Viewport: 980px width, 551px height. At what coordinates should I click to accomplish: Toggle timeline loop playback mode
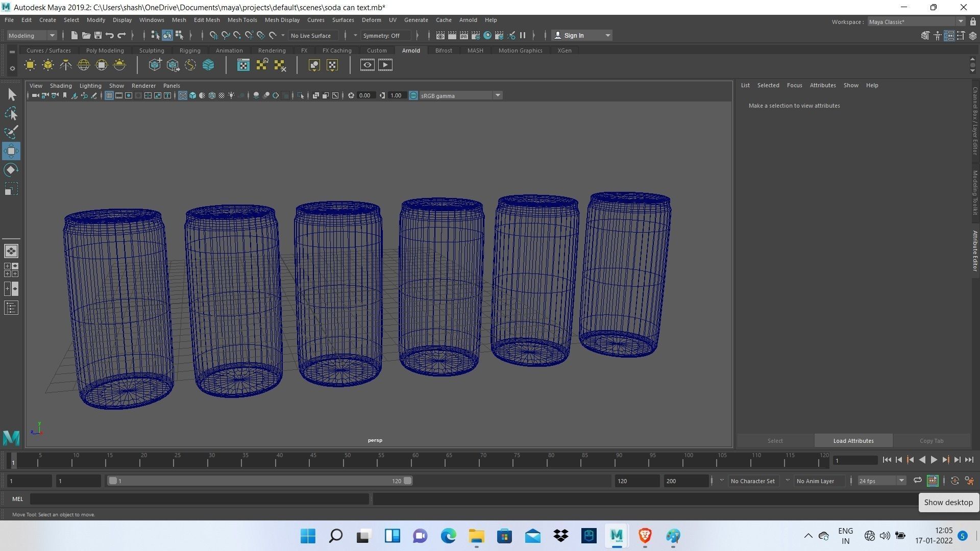coord(917,481)
